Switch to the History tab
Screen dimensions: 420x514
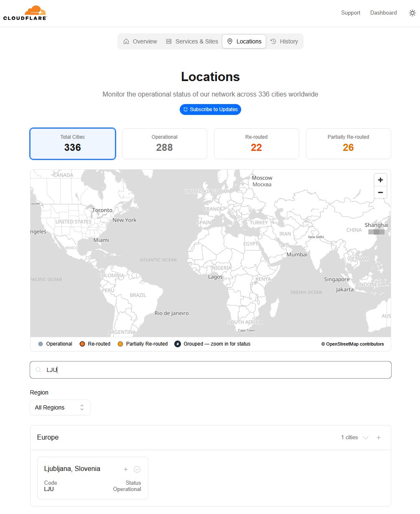[284, 41]
